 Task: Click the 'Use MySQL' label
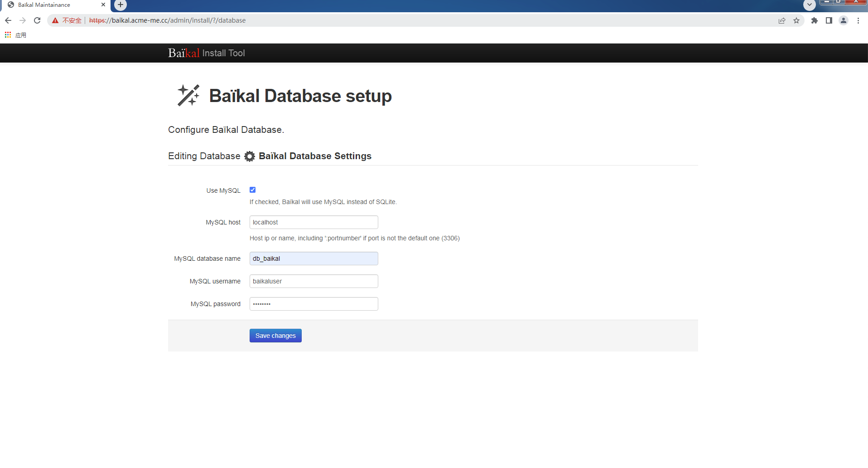click(223, 190)
